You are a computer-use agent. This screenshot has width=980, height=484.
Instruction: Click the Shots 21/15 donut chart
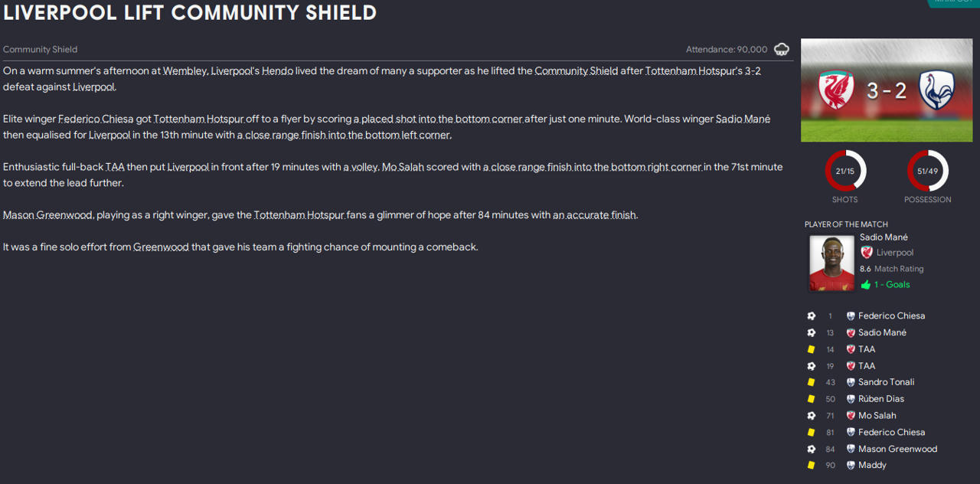pos(845,171)
